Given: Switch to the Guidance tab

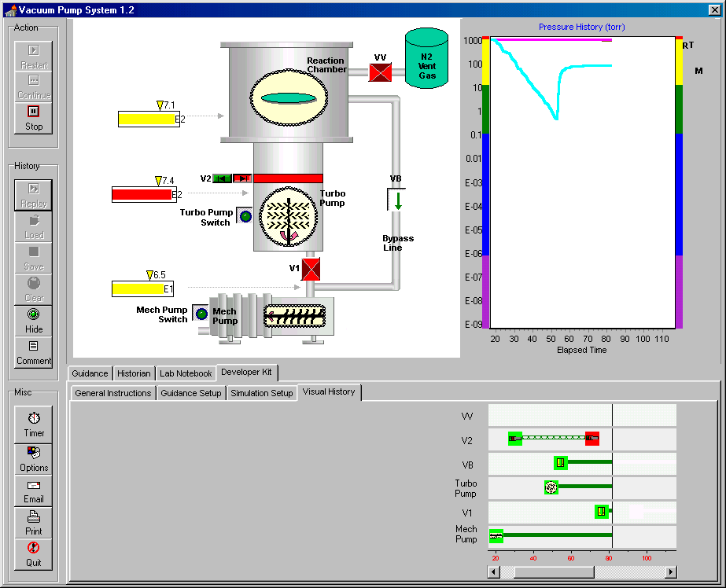Looking at the screenshot, I should point(90,373).
